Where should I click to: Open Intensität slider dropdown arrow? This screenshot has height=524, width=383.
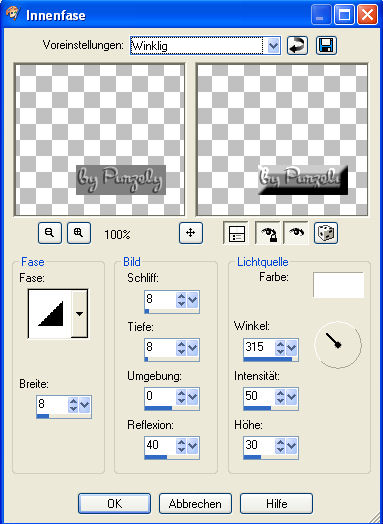(x=292, y=397)
